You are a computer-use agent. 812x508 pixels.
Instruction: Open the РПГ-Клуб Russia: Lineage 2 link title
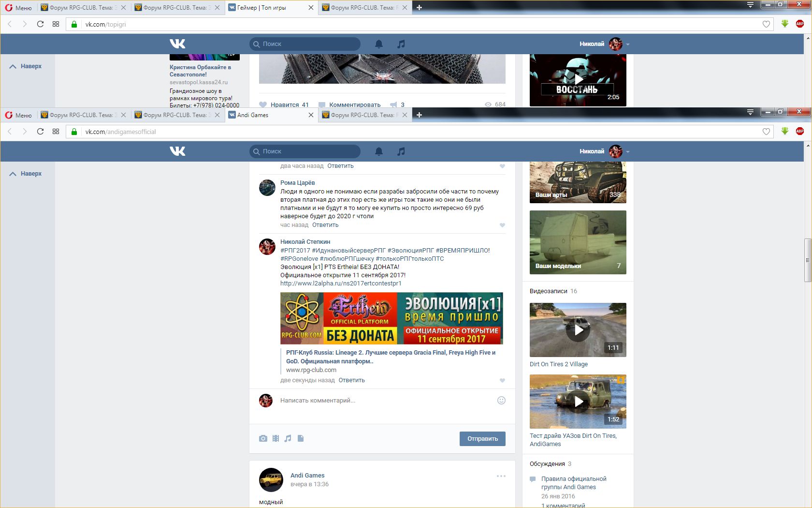(x=391, y=357)
